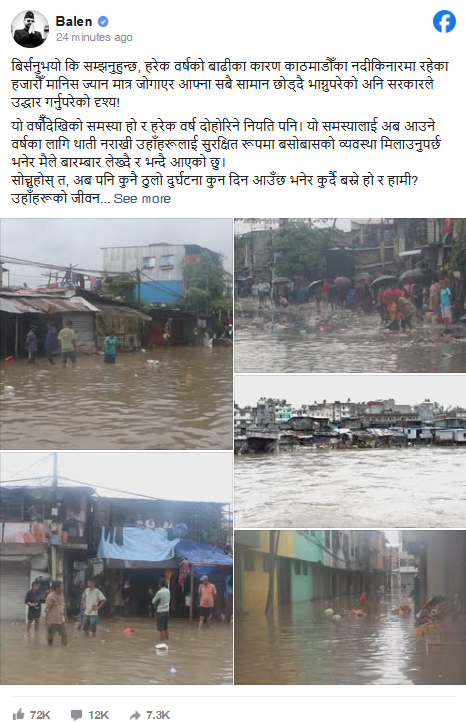The height and width of the screenshot is (723, 466).
Task: Click the thumbs-up like icon
Action: point(18,715)
